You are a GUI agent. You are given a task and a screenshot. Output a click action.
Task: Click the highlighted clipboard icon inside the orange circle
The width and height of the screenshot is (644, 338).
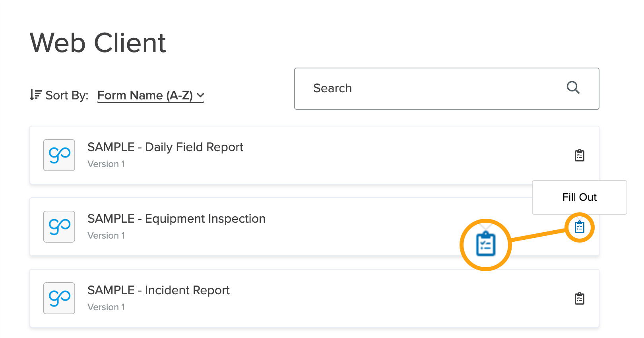pyautogui.click(x=486, y=245)
